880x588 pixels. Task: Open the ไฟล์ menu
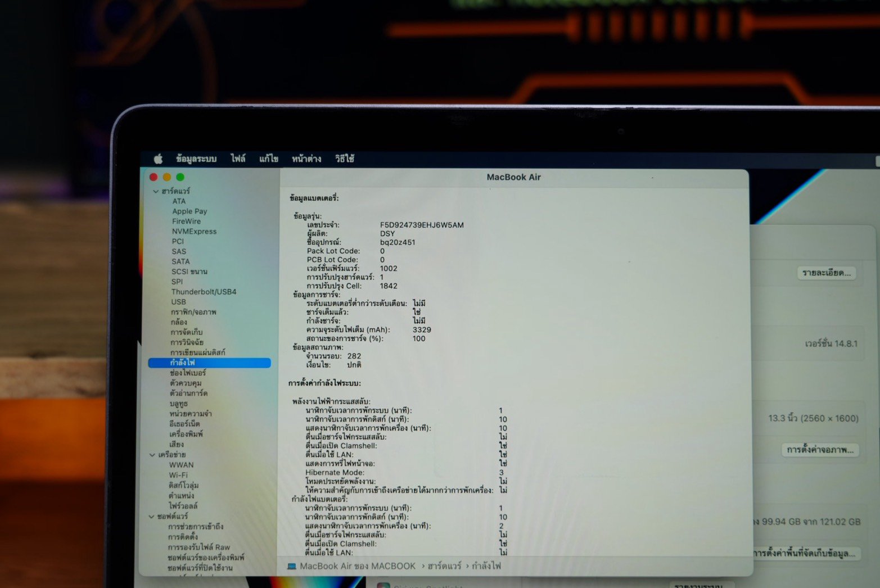click(x=238, y=159)
